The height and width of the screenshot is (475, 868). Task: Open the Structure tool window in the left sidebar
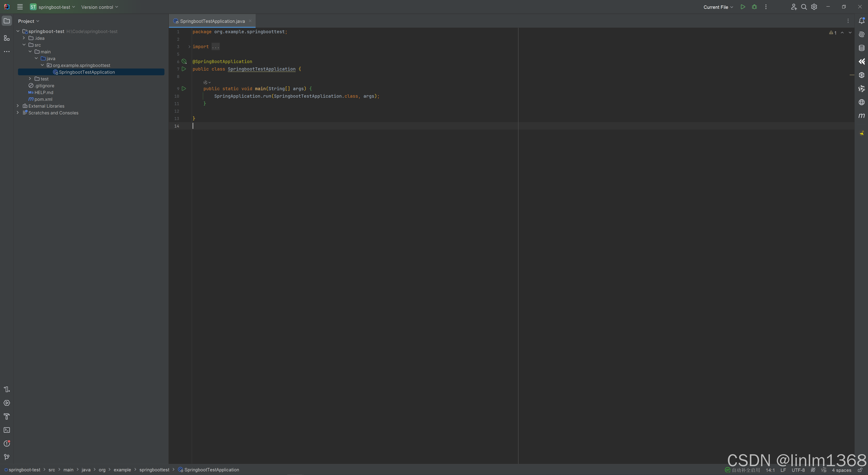7,38
